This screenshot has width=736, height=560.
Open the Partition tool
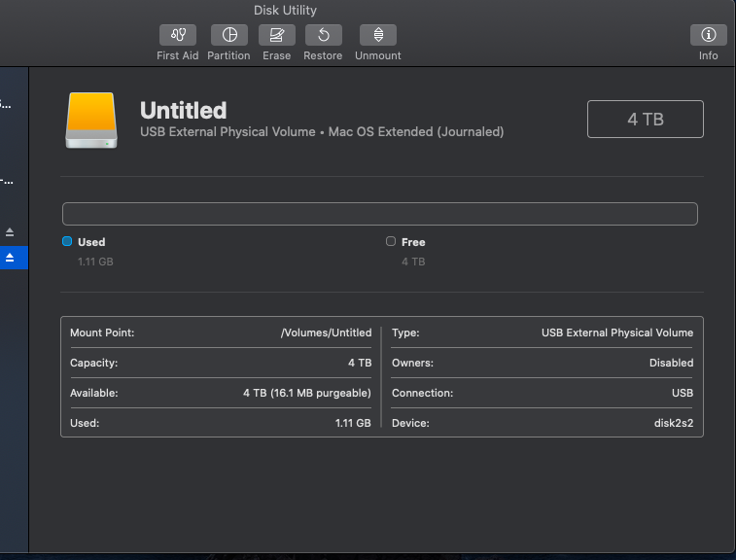point(229,35)
